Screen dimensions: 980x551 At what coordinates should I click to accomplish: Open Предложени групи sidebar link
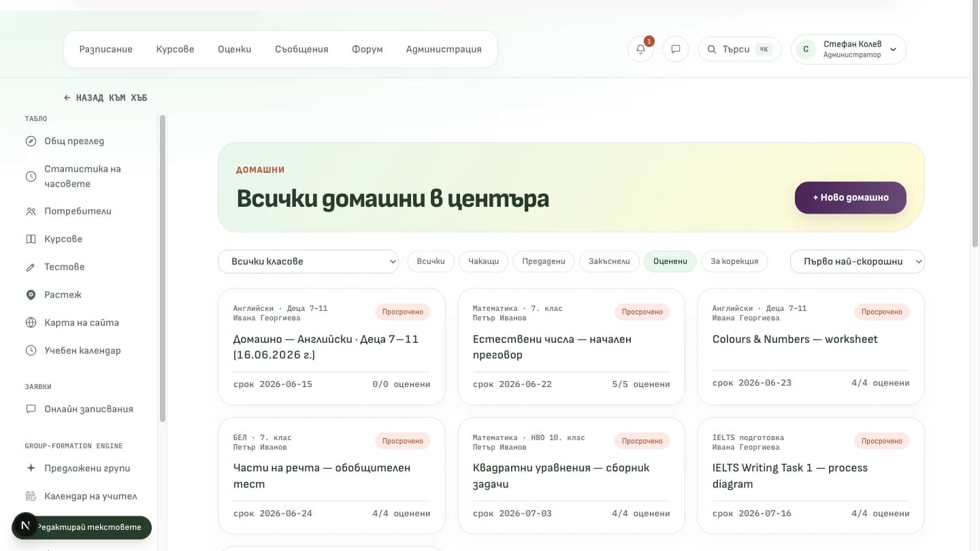point(87,468)
